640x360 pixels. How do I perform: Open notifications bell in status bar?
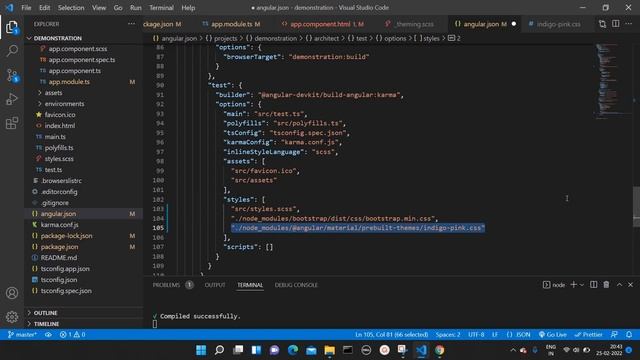[x=629, y=334]
